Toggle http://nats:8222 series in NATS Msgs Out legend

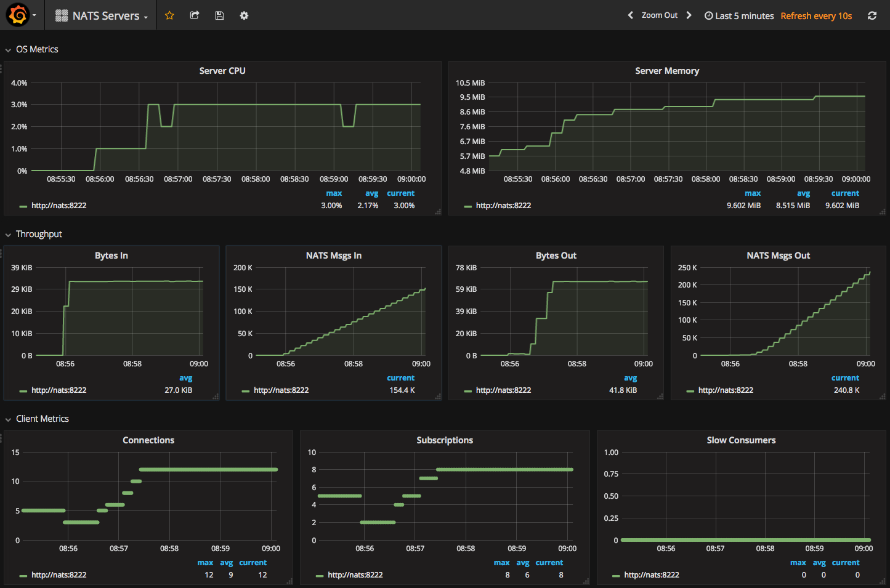[x=726, y=390]
